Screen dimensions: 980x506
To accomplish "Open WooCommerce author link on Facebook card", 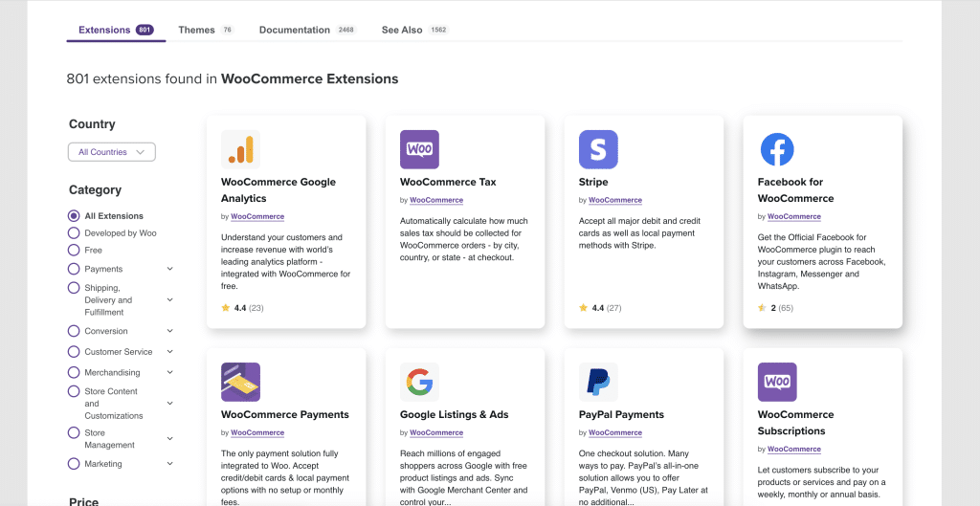I will [793, 217].
